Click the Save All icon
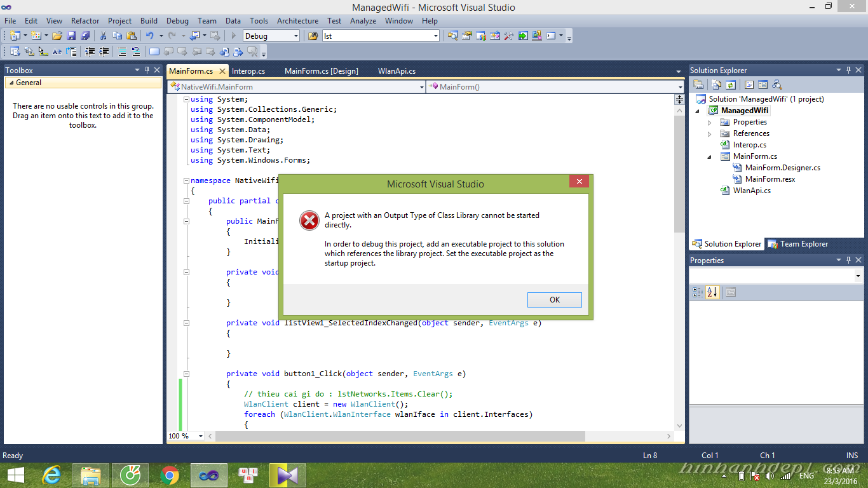868x488 pixels. point(85,36)
